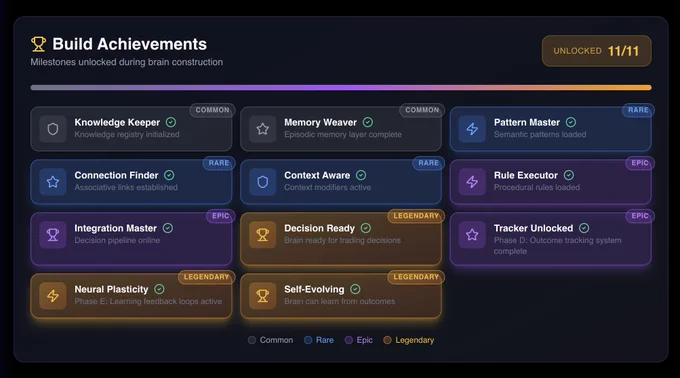This screenshot has height=378, width=680.
Task: Click the Rare legend label
Action: pyautogui.click(x=325, y=340)
